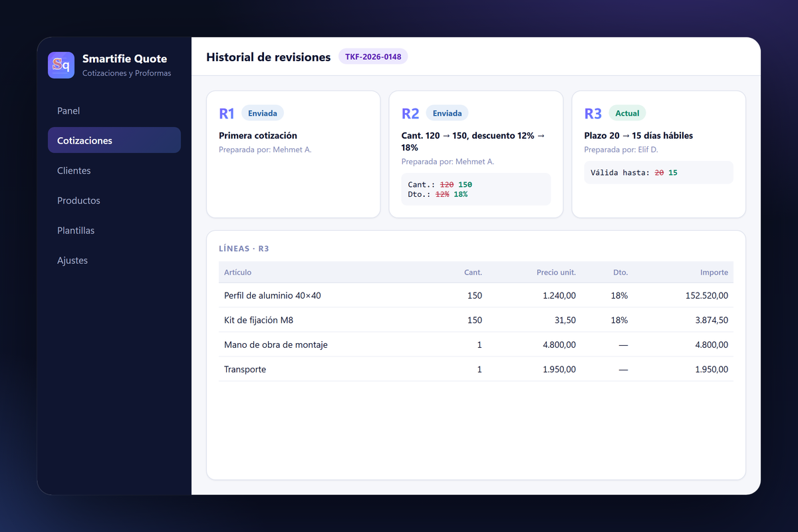Select the R3 revision card
This screenshot has width=798, height=532.
point(659,154)
